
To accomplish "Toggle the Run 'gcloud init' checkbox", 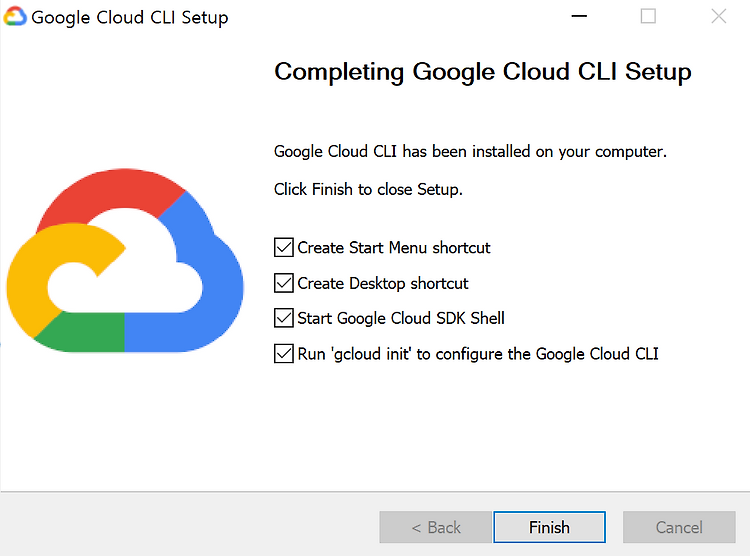I will [x=284, y=354].
